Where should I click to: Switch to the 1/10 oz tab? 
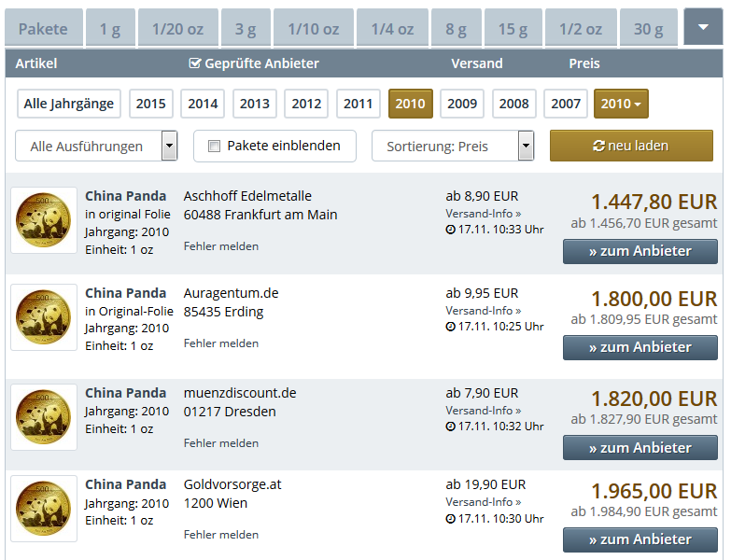[313, 29]
